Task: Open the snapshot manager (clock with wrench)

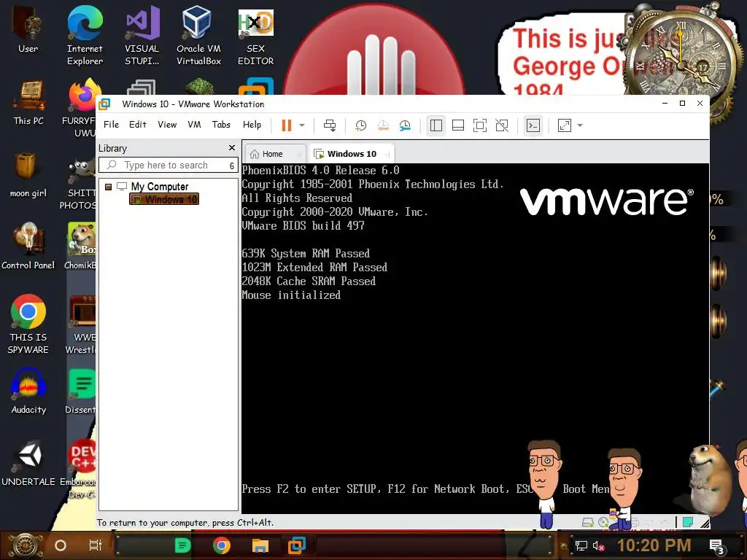Action: pos(405,125)
